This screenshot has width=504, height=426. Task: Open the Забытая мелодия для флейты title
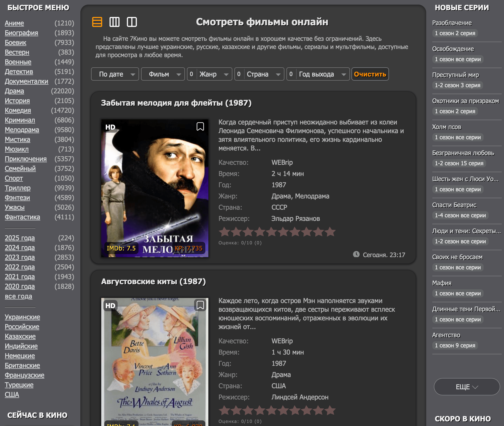[x=176, y=103]
